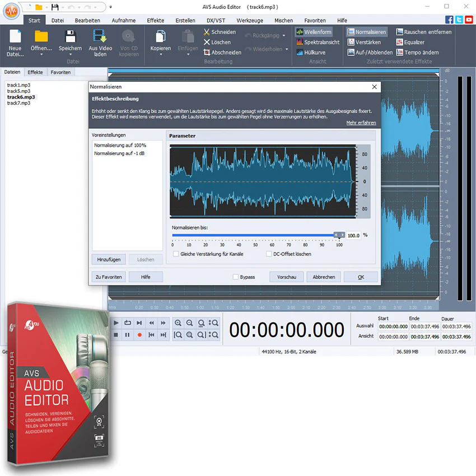Enable Gleiche Verstärkung für Kanäle checkbox
This screenshot has height=476, width=476.
[x=176, y=254]
